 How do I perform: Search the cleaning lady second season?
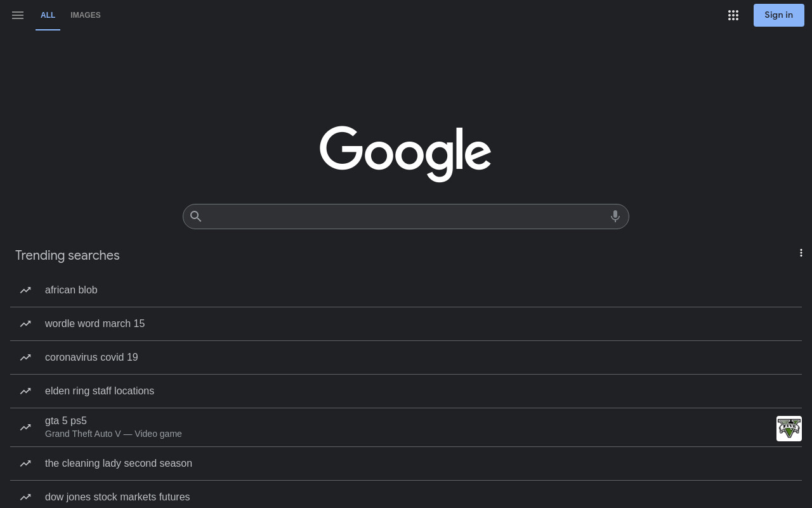[406, 464]
